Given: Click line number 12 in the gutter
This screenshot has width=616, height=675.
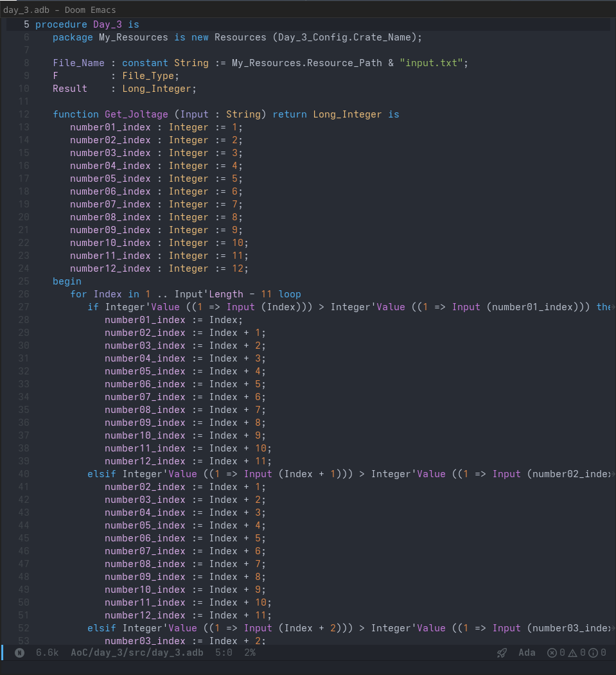Looking at the screenshot, I should pos(24,114).
